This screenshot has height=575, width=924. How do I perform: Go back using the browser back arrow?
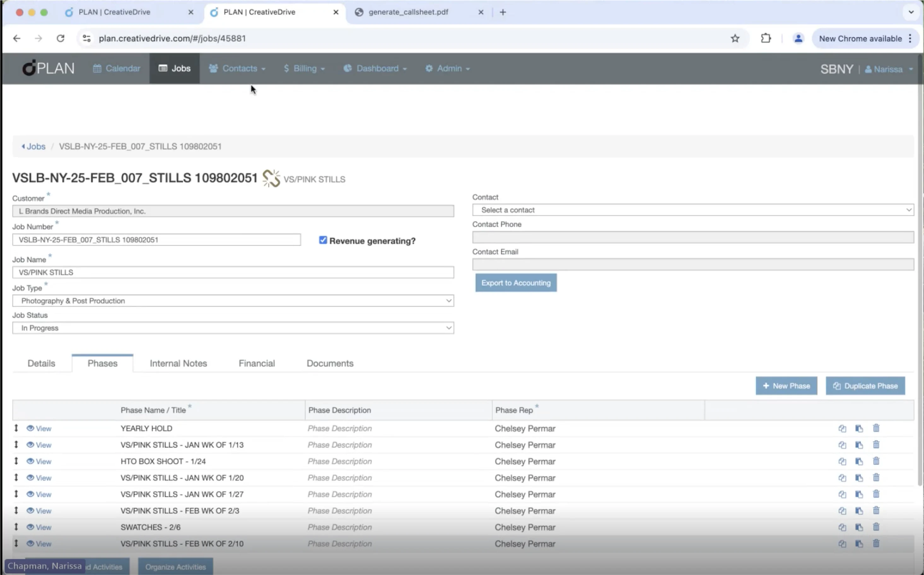(16, 39)
